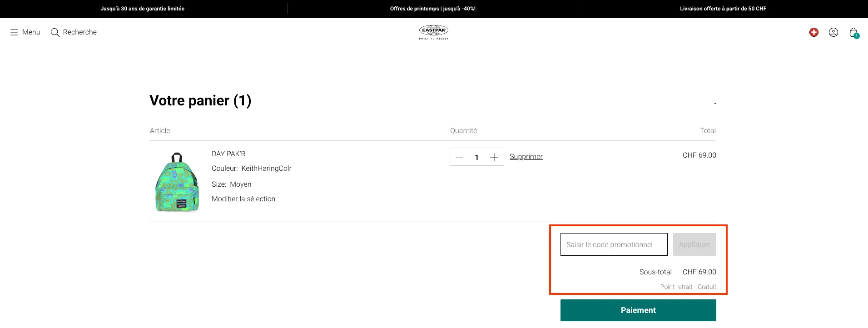Click the promo code input field
This screenshot has width=868, height=328.
tap(614, 244)
